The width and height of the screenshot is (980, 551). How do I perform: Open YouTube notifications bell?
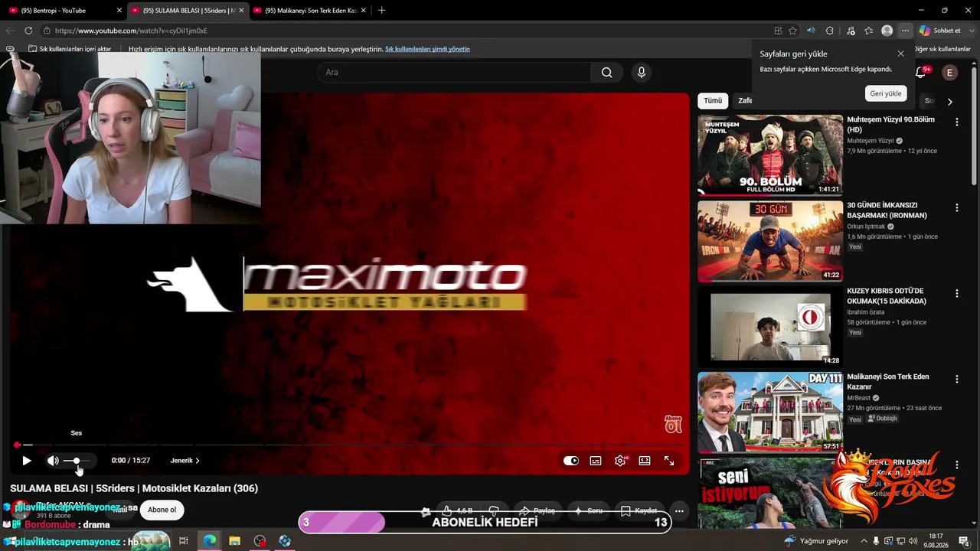(x=921, y=72)
